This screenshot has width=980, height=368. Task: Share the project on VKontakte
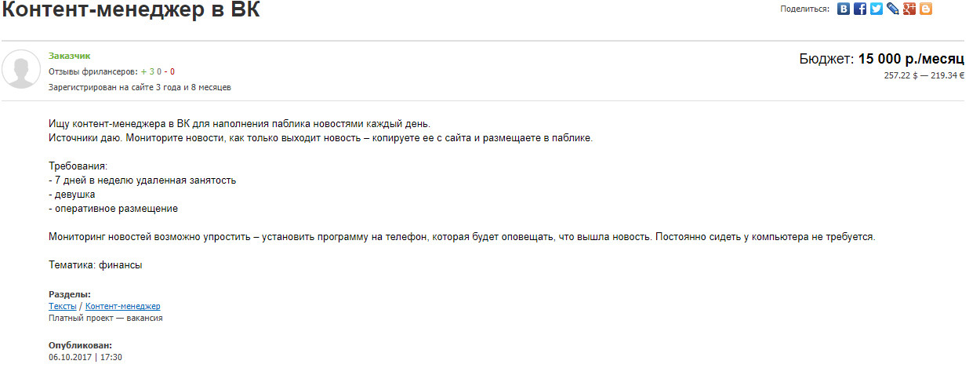(844, 9)
